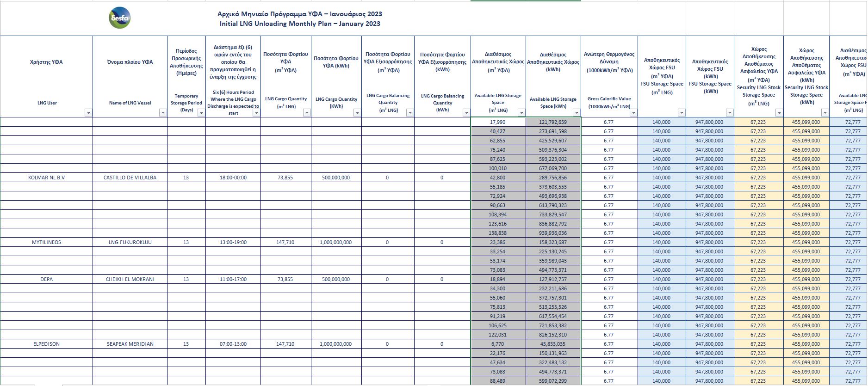This screenshot has width=868, height=386.
Task: Open the Six Hours Period column filter
Action: (x=256, y=113)
